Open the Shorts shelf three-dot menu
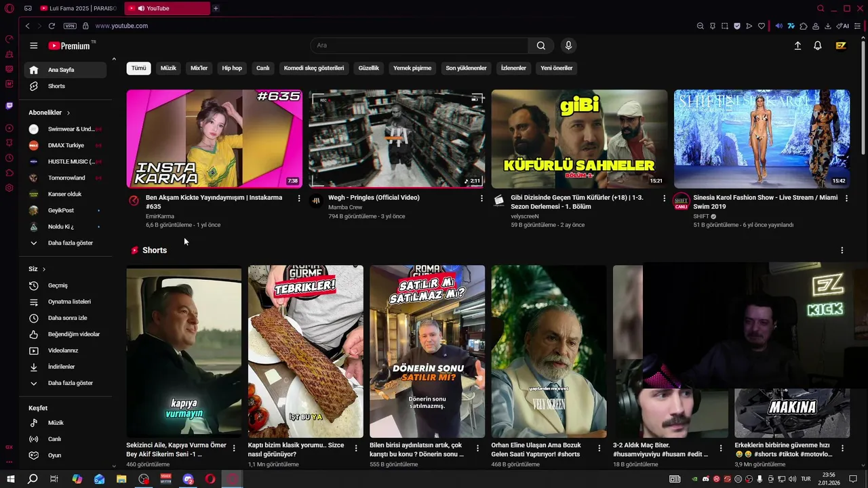This screenshot has height=488, width=868. coord(842,250)
